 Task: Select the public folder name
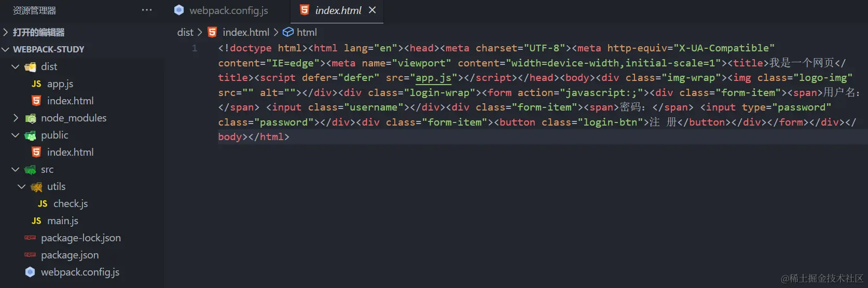(54, 135)
